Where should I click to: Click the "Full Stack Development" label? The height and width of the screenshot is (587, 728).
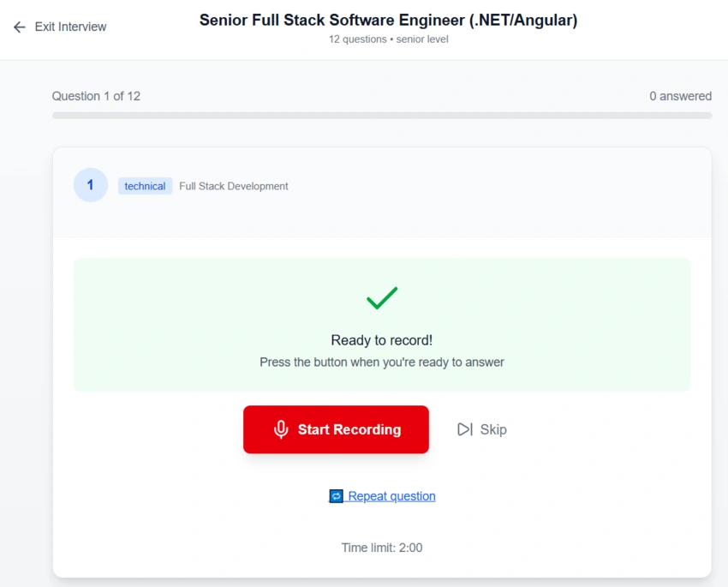tap(234, 186)
